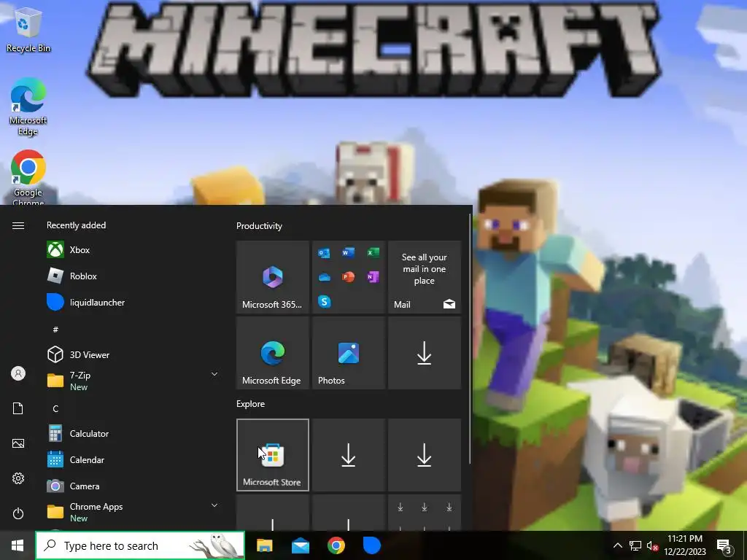Open the Microsoft Edge tile
Image resolution: width=747 pixels, height=560 pixels.
pos(273,353)
